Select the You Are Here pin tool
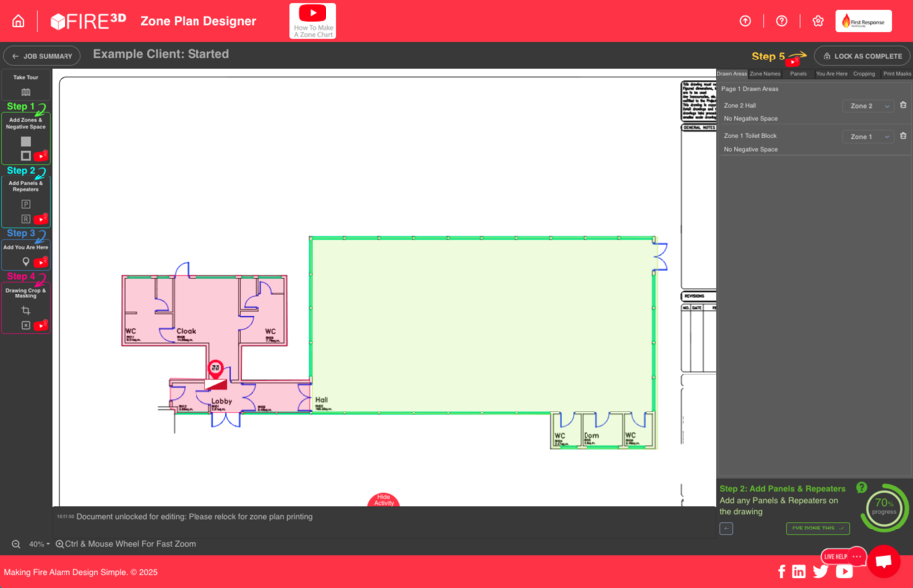Viewport: 913px width, 588px height. coord(26,262)
